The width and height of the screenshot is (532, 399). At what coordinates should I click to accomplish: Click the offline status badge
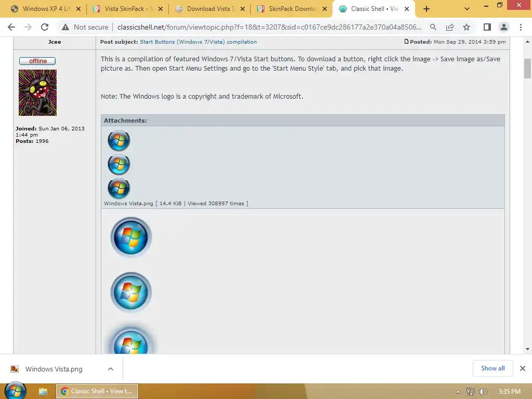pos(37,61)
